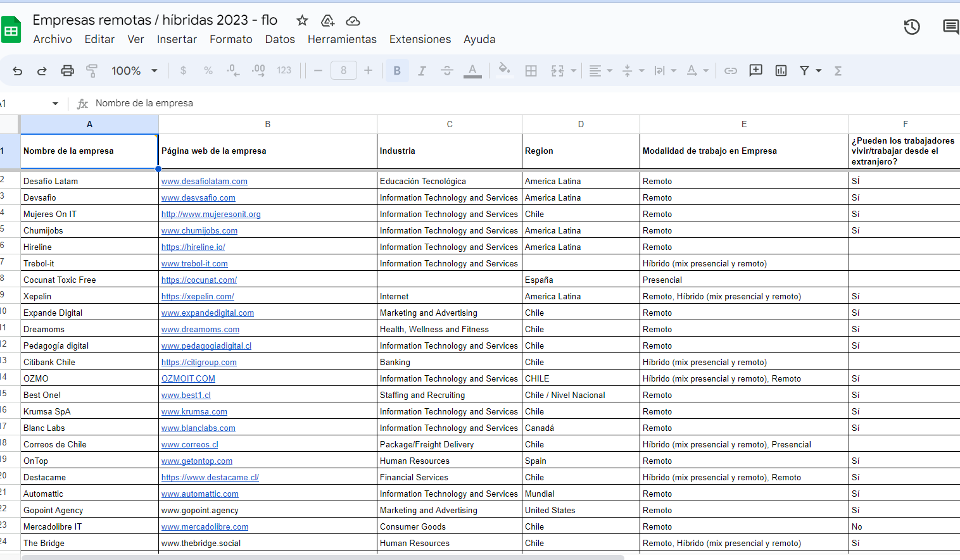Open www.desafiolatam.com link

click(205, 181)
